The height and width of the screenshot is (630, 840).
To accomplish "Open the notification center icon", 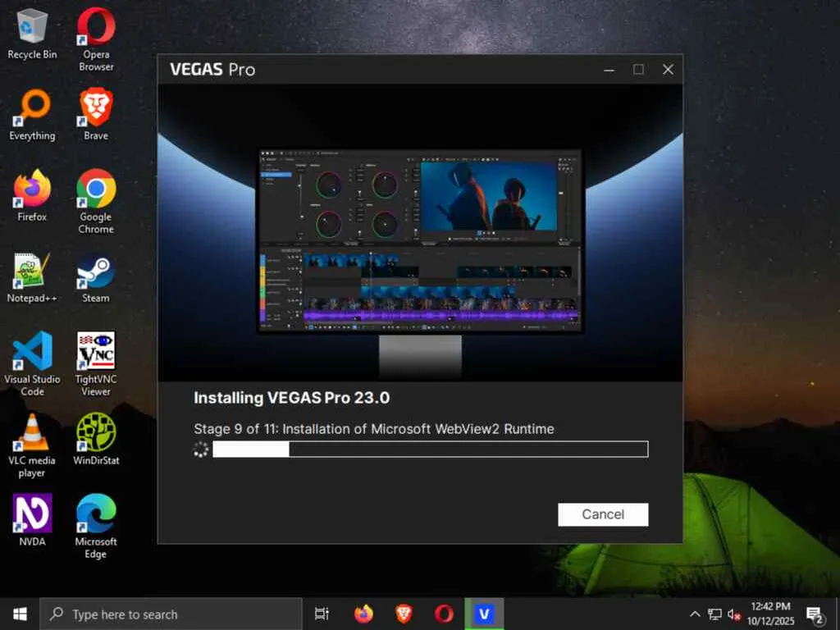I will (x=815, y=614).
